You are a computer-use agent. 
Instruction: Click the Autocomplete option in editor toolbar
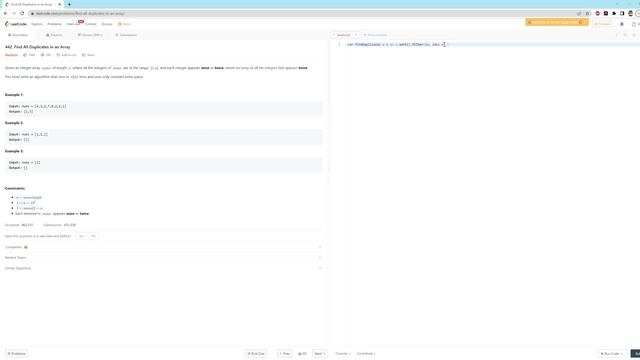point(375,35)
